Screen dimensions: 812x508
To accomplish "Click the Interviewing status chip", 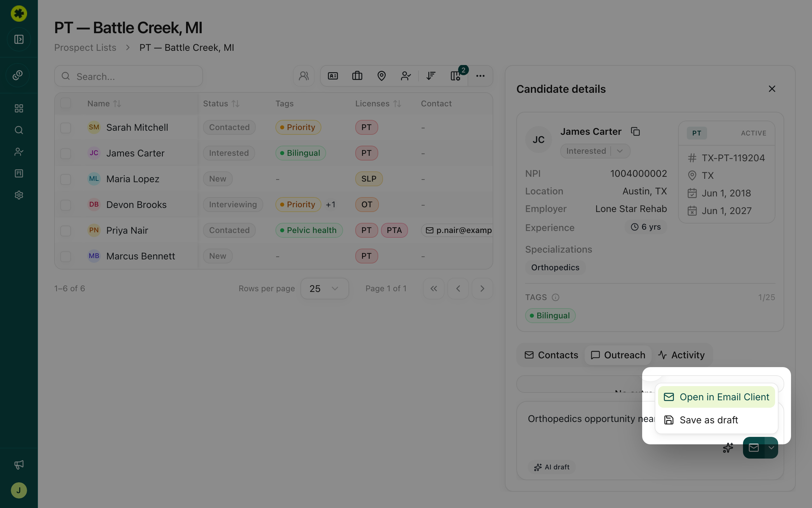I will tap(233, 205).
